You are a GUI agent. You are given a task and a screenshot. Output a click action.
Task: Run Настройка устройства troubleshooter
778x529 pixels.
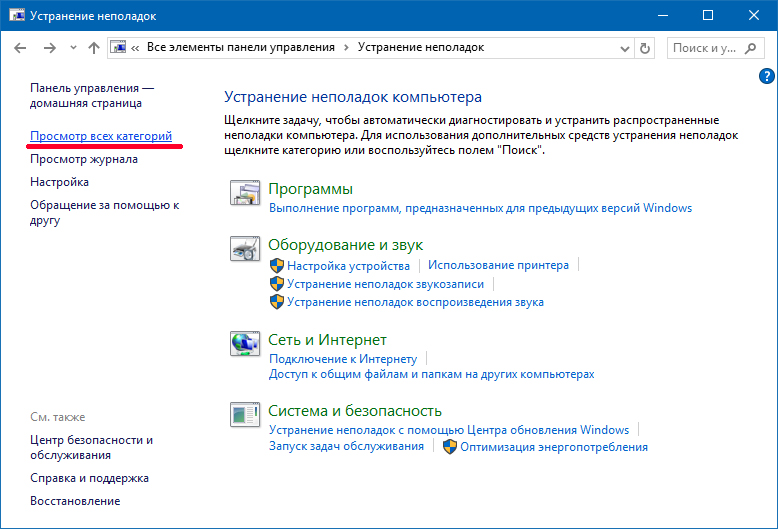[x=348, y=266]
